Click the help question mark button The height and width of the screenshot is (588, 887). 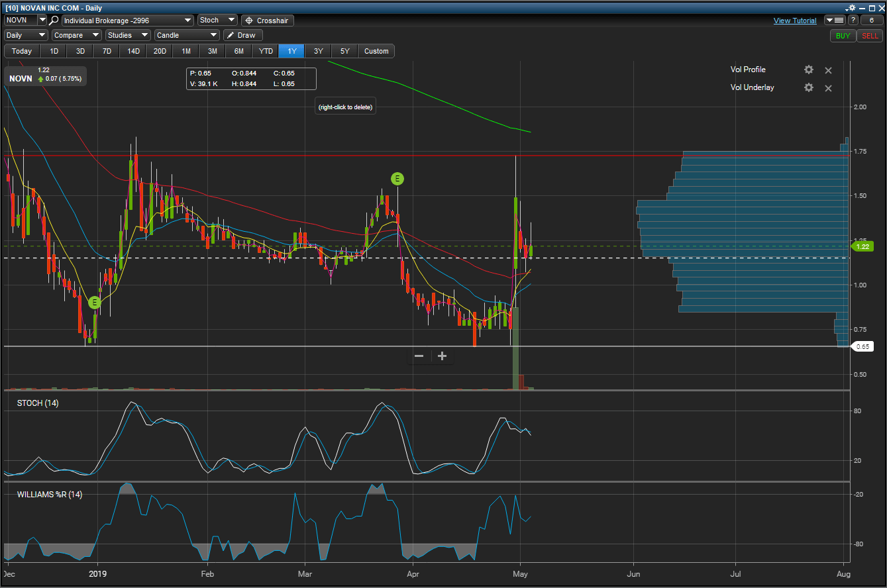coord(853,21)
